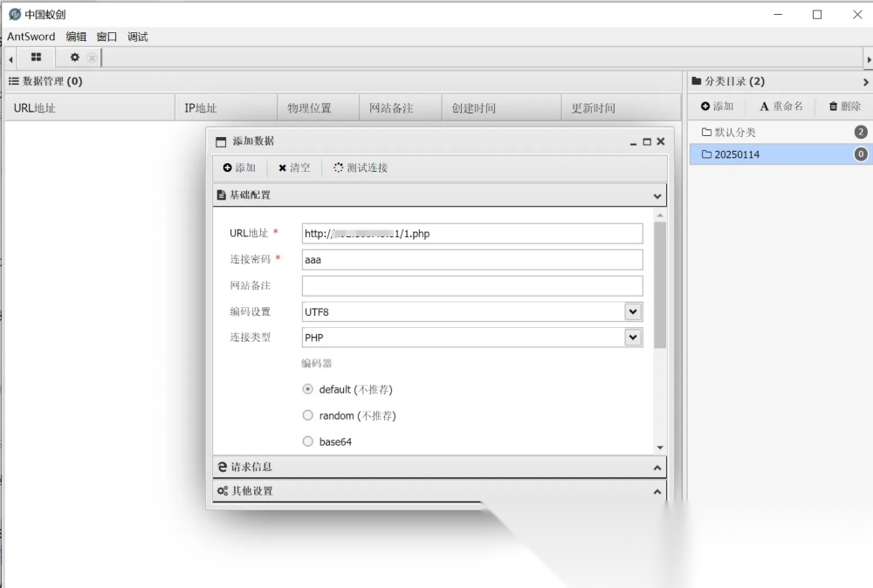Screen dimensions: 873x588
Task: Sort by the URL地址 column header
Action: pyautogui.click(x=90, y=108)
